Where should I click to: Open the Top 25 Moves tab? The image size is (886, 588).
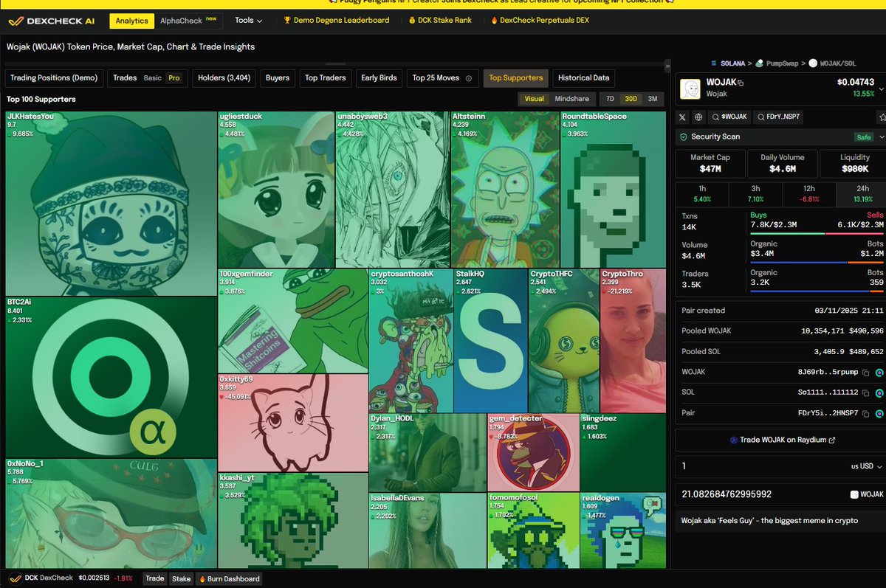(442, 78)
